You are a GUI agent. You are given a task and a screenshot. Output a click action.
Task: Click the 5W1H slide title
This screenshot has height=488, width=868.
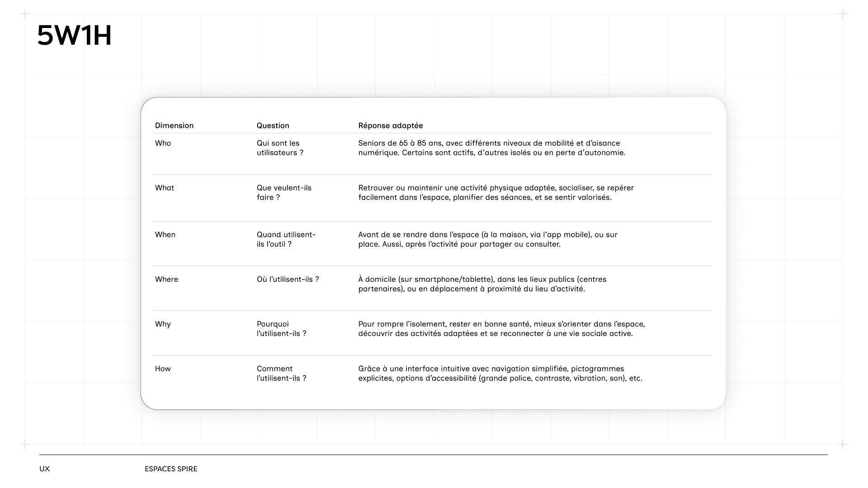(75, 36)
